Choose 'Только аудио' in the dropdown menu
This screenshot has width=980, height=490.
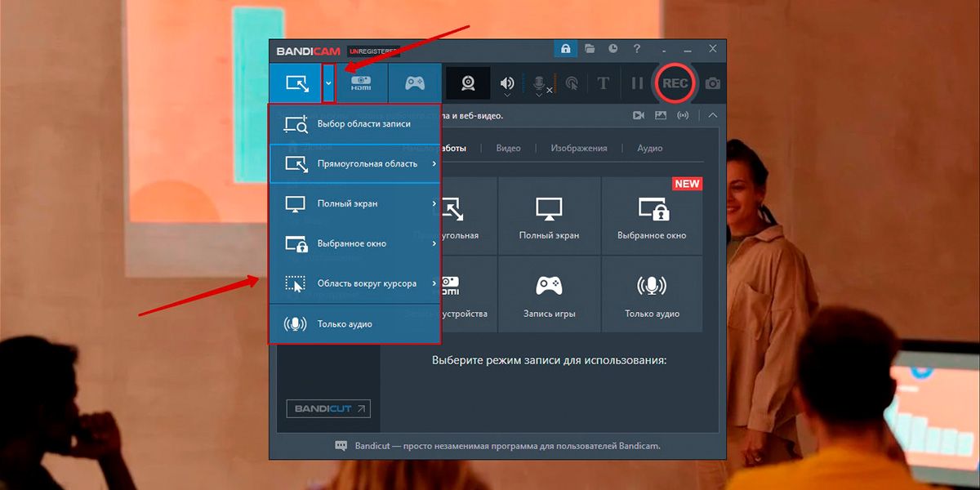354,323
